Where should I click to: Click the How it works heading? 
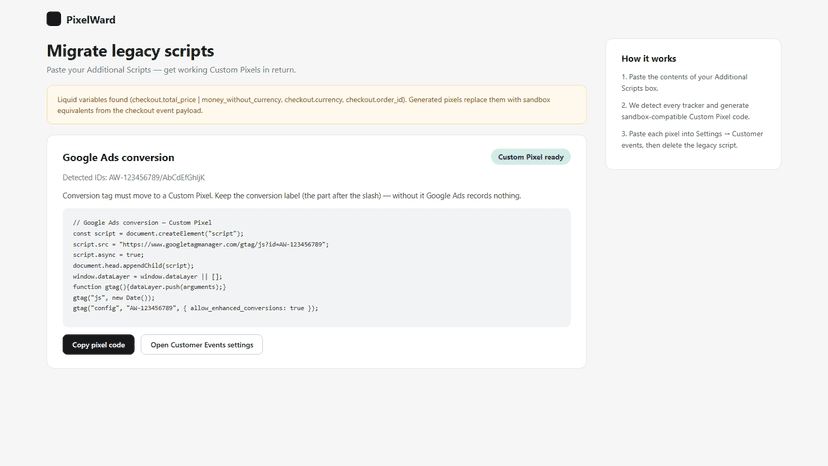point(648,59)
